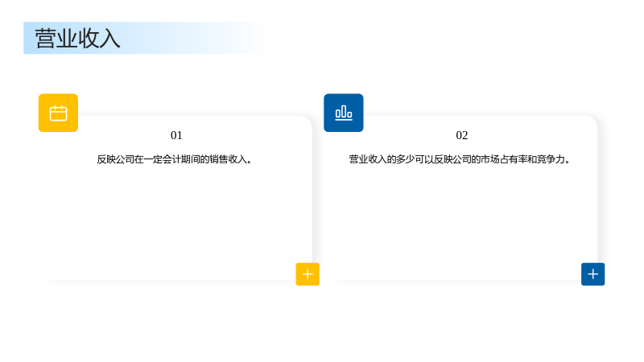Click the yellow plus button on left card

[308, 274]
